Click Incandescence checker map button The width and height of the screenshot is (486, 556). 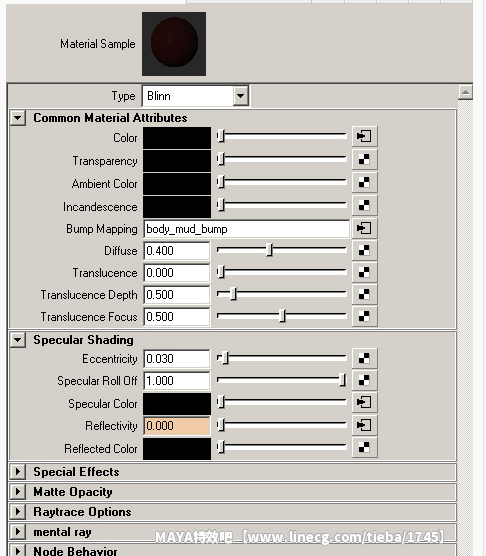tap(364, 205)
